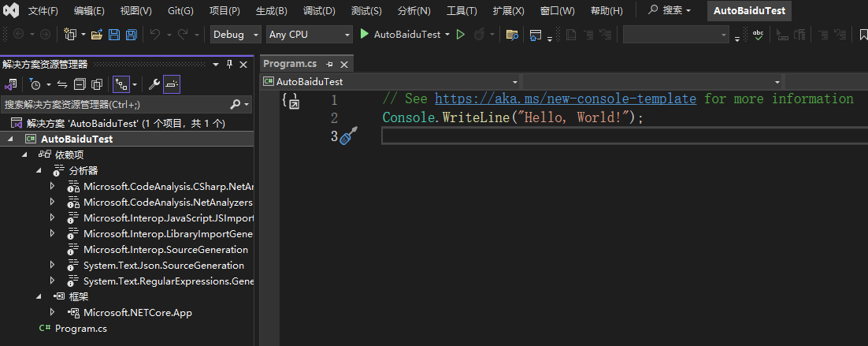Open the Git(G) menu
Viewport: 868px width, 346px height.
pos(180,10)
